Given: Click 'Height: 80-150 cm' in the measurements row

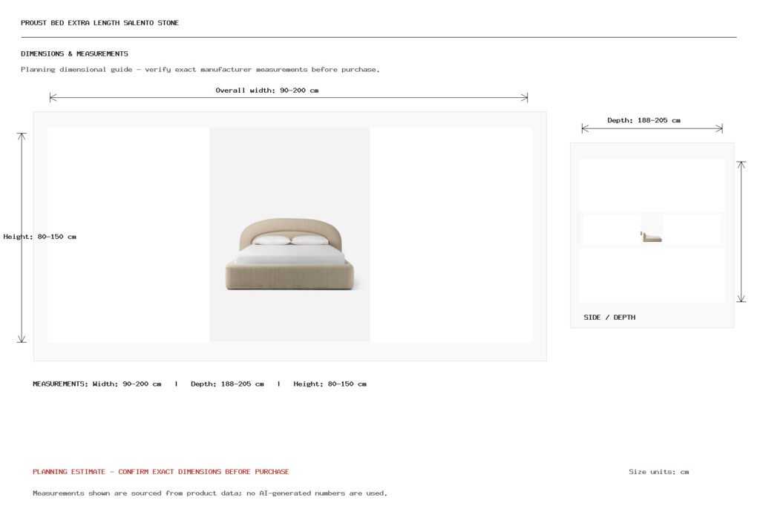Looking at the screenshot, I should click(330, 384).
